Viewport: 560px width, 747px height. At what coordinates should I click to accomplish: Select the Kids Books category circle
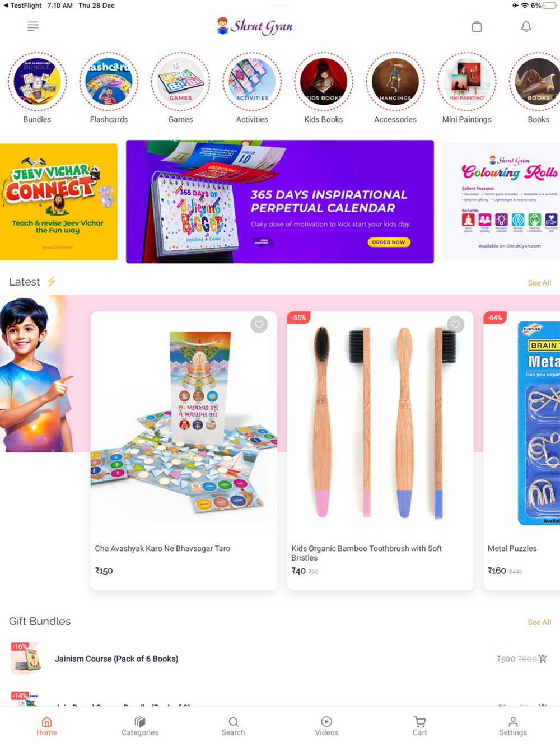[324, 82]
